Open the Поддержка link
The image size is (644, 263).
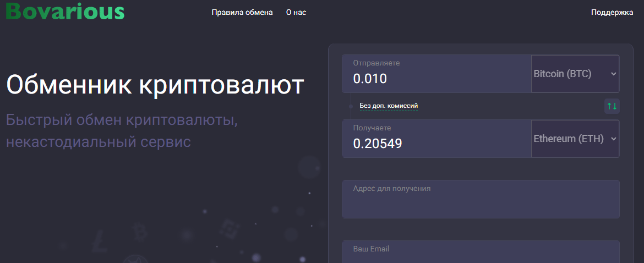(x=612, y=12)
